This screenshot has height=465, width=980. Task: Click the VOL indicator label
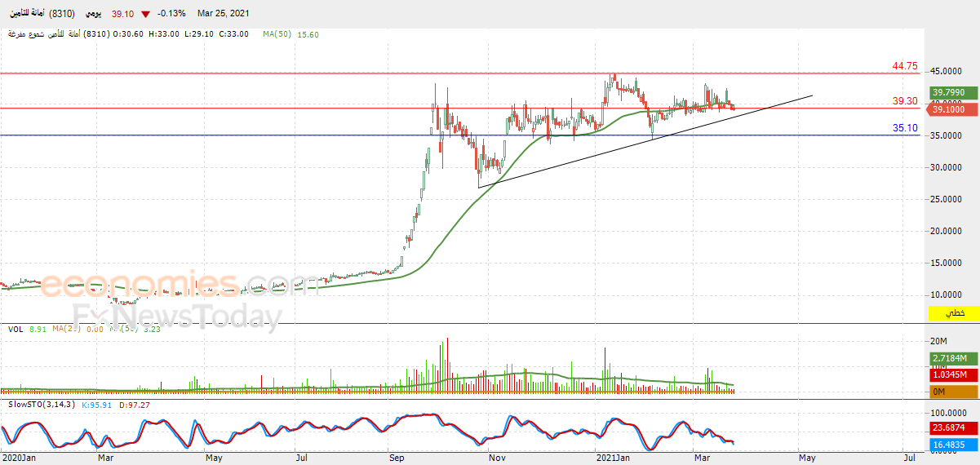16,330
